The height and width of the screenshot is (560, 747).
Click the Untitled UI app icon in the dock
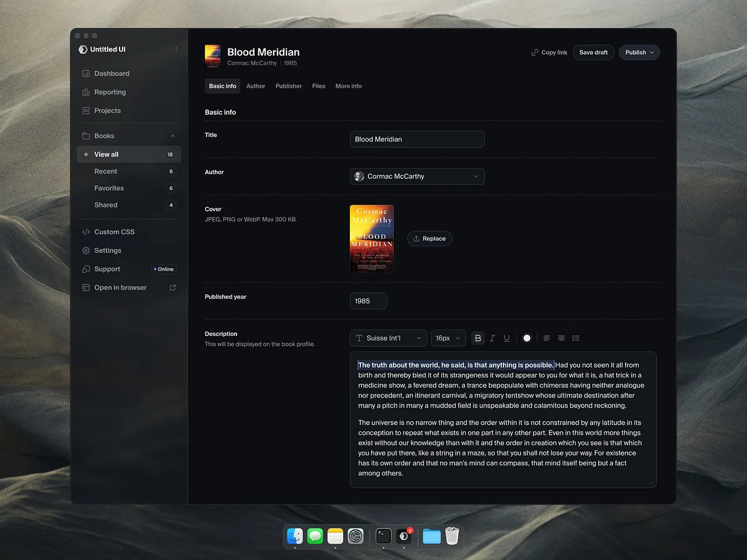point(404,536)
